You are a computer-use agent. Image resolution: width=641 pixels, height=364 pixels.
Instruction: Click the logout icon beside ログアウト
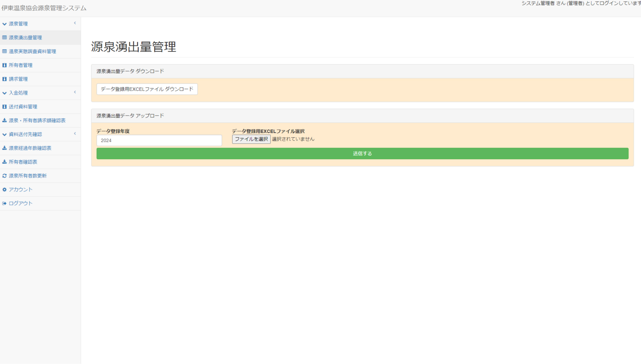tap(4, 203)
